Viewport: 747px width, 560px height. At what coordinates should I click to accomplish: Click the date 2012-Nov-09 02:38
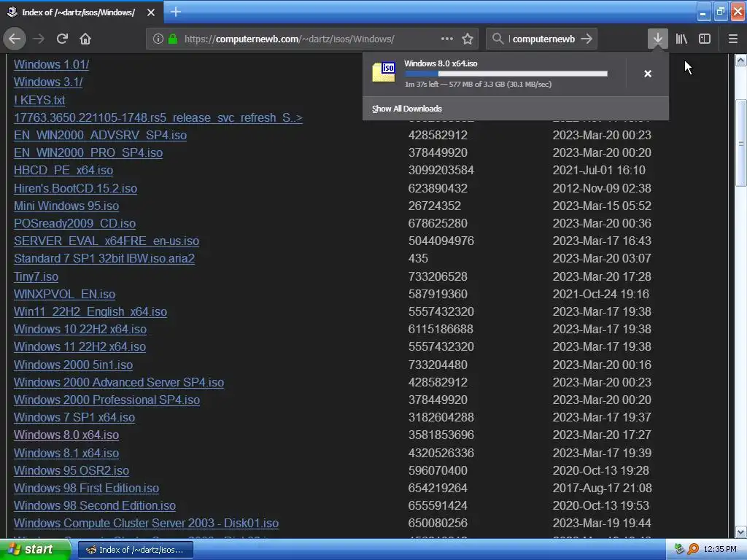[602, 189]
